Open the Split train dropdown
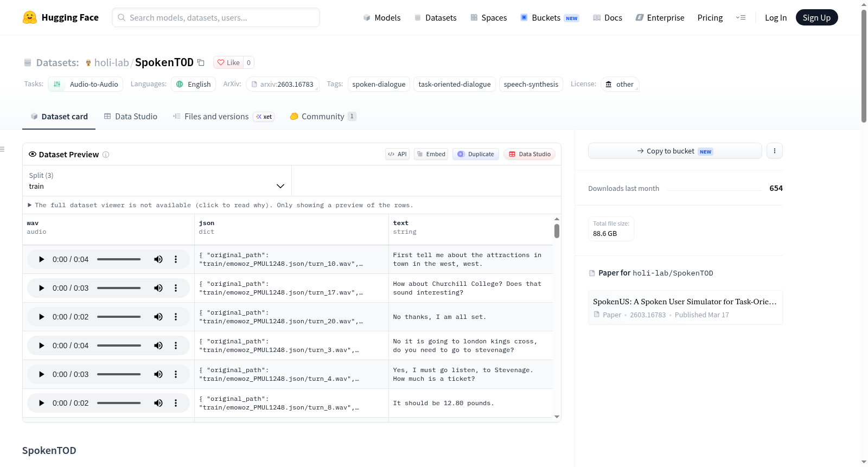The height and width of the screenshot is (467, 868). click(x=157, y=181)
